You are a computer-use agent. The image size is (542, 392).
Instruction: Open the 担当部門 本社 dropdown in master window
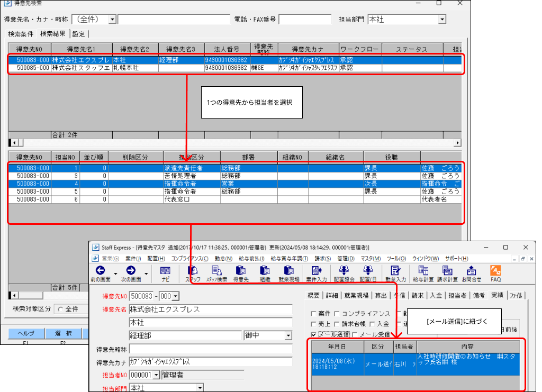200,388
